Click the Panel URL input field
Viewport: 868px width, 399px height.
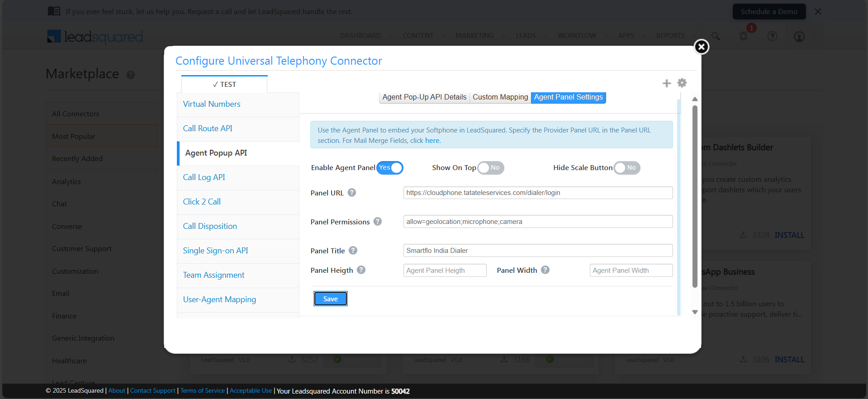pos(538,193)
